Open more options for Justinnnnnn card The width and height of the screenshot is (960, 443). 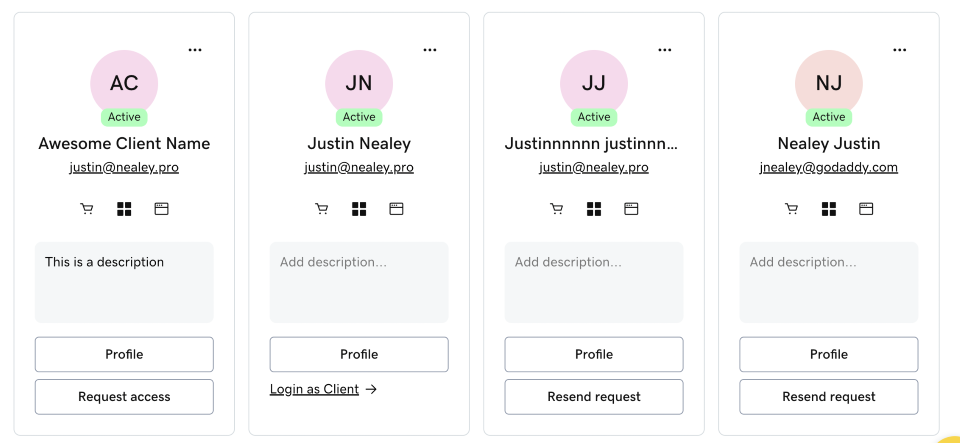point(665,50)
